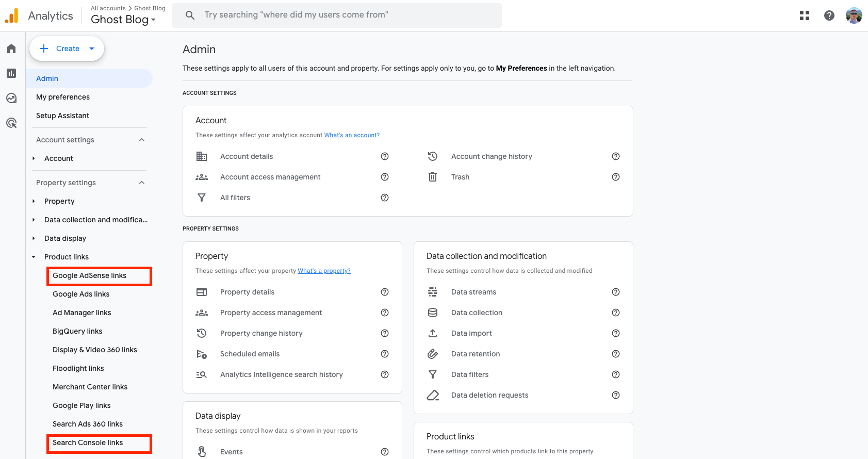Screen dimensions: 868x459
Task: Click the help icon beside Data streams
Action: click(615, 292)
